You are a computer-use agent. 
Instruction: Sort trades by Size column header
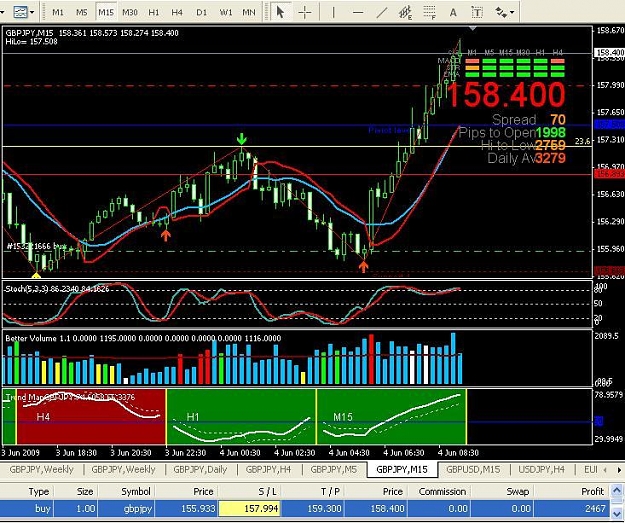coord(76,492)
